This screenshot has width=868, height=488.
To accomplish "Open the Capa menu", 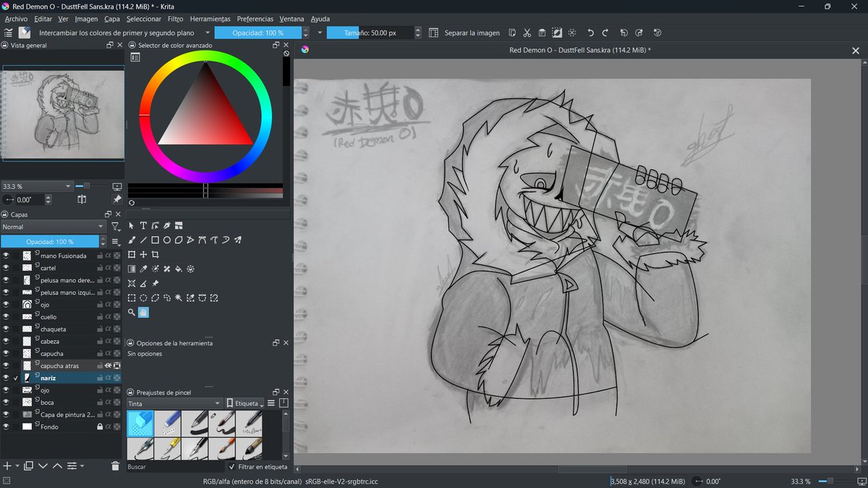I will (x=111, y=18).
